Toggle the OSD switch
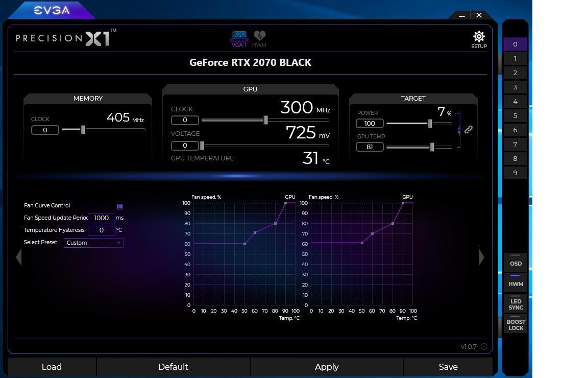 coord(515,263)
